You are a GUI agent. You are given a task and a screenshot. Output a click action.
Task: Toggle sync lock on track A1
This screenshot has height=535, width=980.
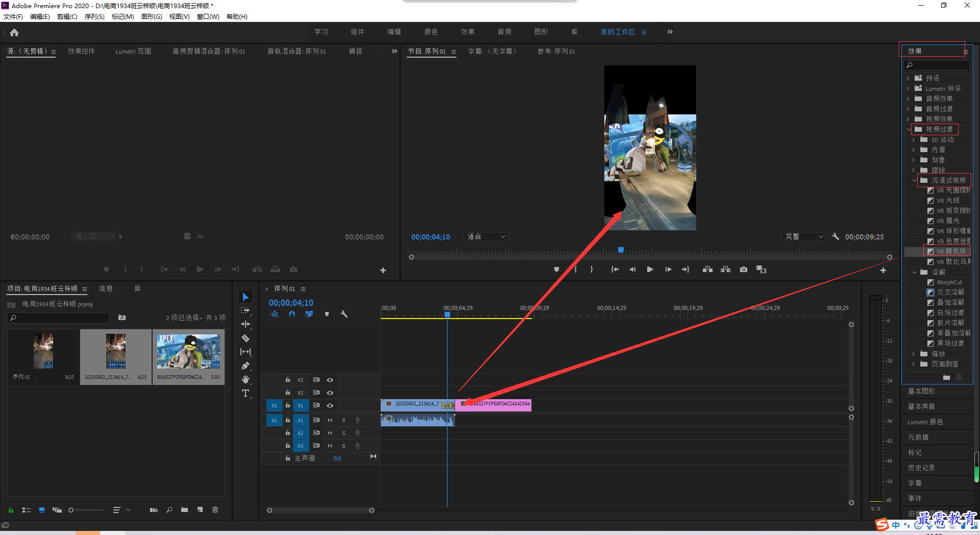pyautogui.click(x=316, y=420)
